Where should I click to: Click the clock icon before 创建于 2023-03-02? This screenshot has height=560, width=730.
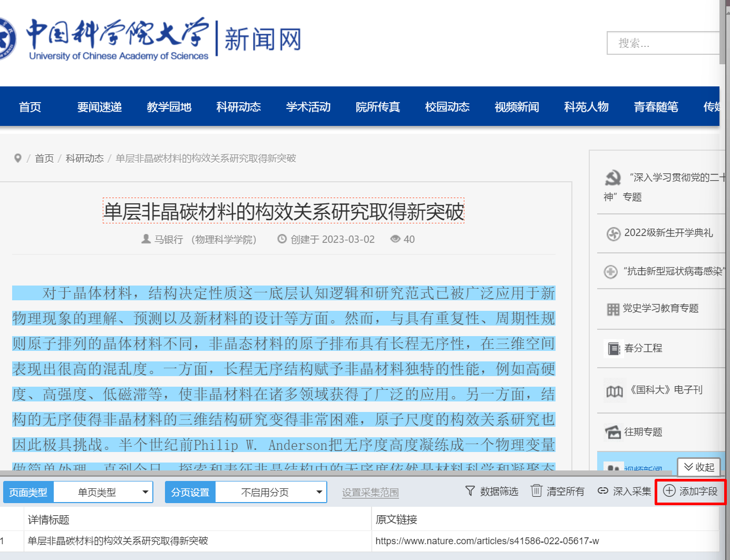(x=282, y=239)
